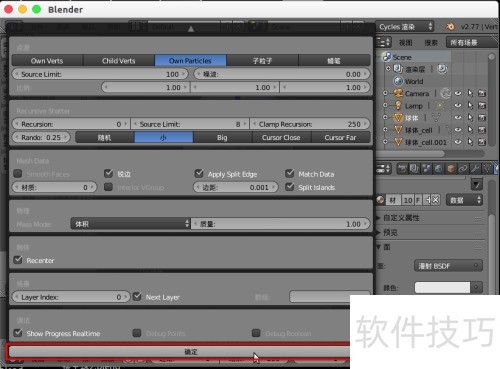Toggle the 锐边 checkbox
500x369 pixels.
108,173
